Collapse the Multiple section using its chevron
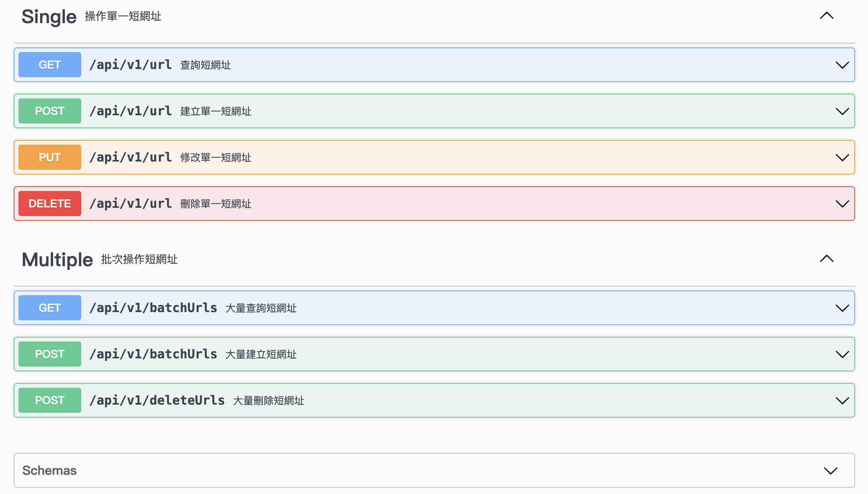This screenshot has height=494, width=868. [x=826, y=259]
